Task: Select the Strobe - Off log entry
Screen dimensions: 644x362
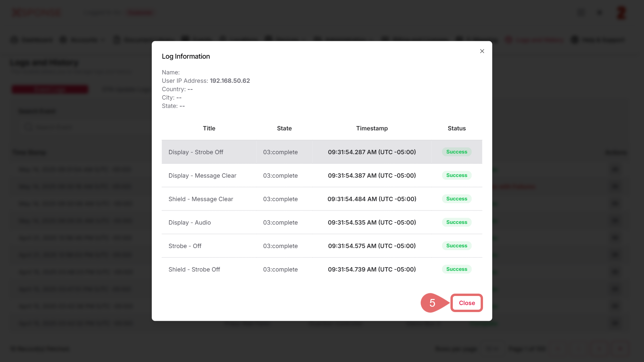Action: click(x=185, y=246)
